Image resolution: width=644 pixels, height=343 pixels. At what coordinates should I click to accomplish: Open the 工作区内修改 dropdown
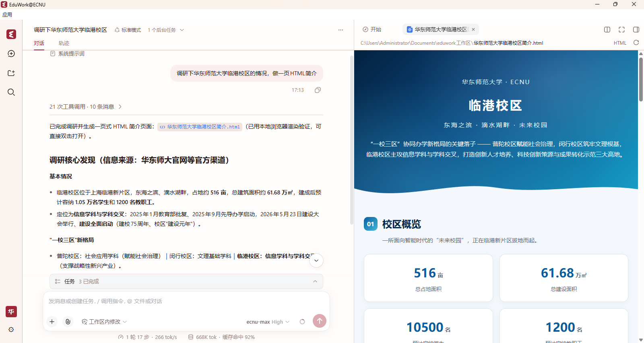coord(104,322)
